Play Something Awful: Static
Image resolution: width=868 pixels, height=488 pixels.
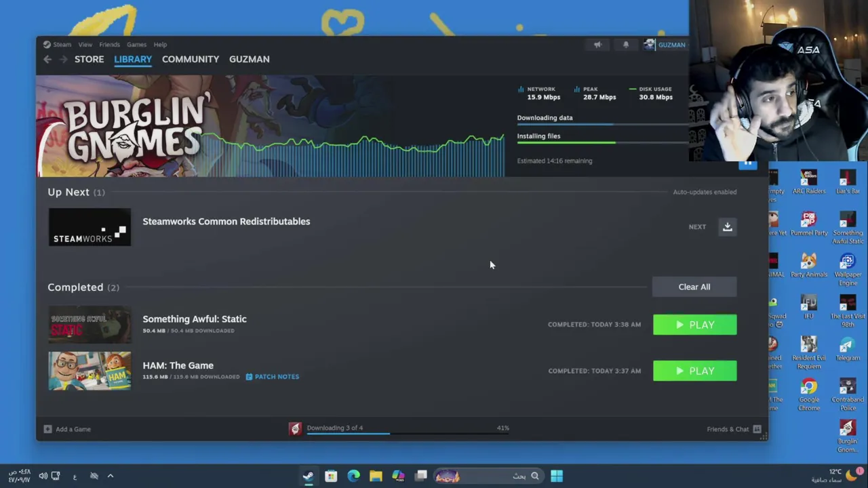[694, 325]
